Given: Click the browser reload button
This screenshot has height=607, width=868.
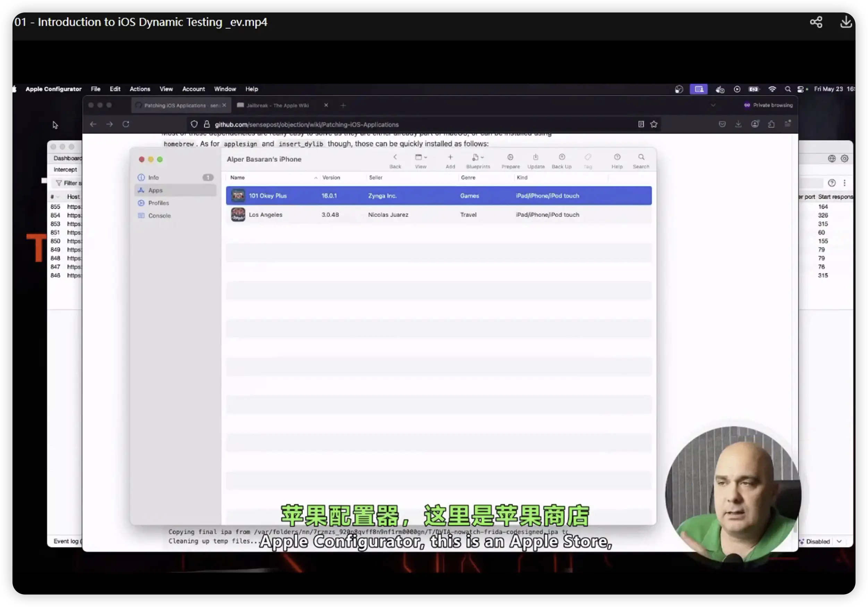Looking at the screenshot, I should tap(126, 124).
